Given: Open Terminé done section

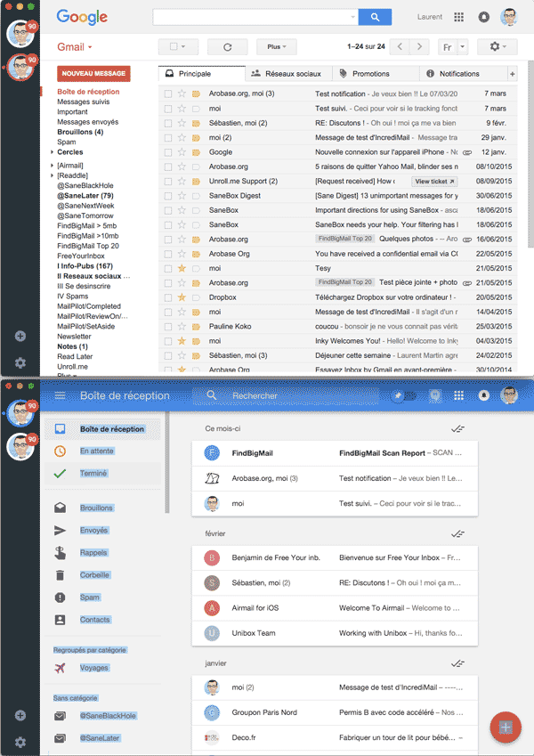Looking at the screenshot, I should tap(102, 473).
